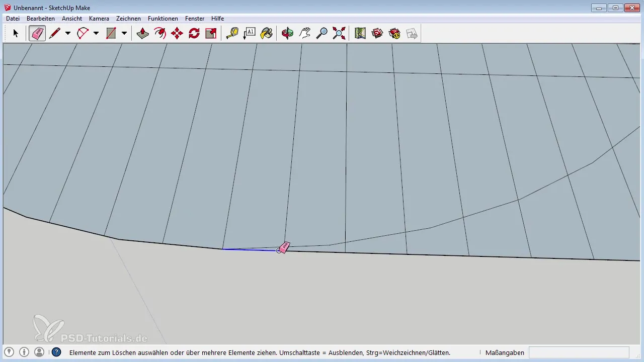Viewport: 644px width, 362px height.
Task: Select the Offset tool
Action: [x=160, y=33]
